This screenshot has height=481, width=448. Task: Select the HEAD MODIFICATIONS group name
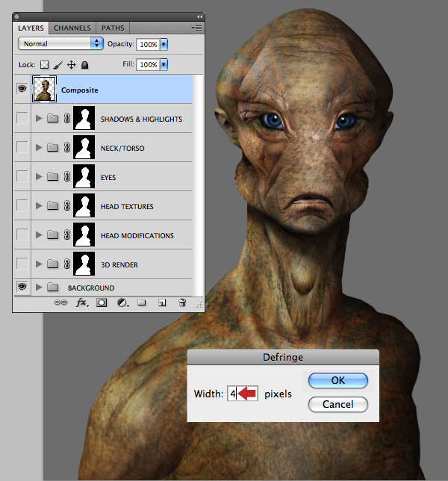(137, 235)
